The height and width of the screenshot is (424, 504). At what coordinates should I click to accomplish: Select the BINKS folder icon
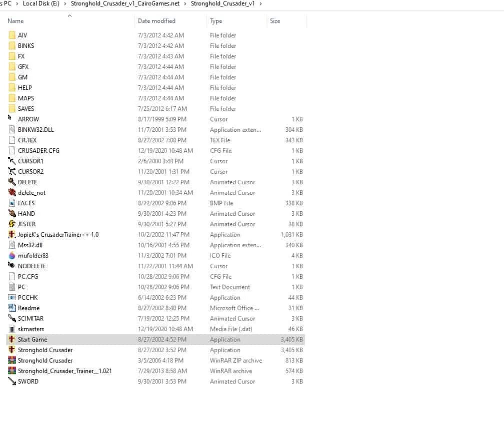pyautogui.click(x=12, y=45)
